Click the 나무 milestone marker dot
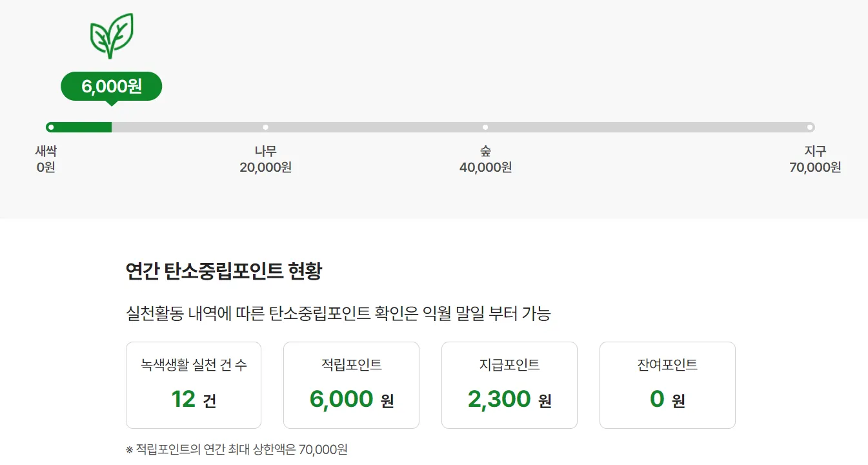The width and height of the screenshot is (868, 465). tap(265, 127)
